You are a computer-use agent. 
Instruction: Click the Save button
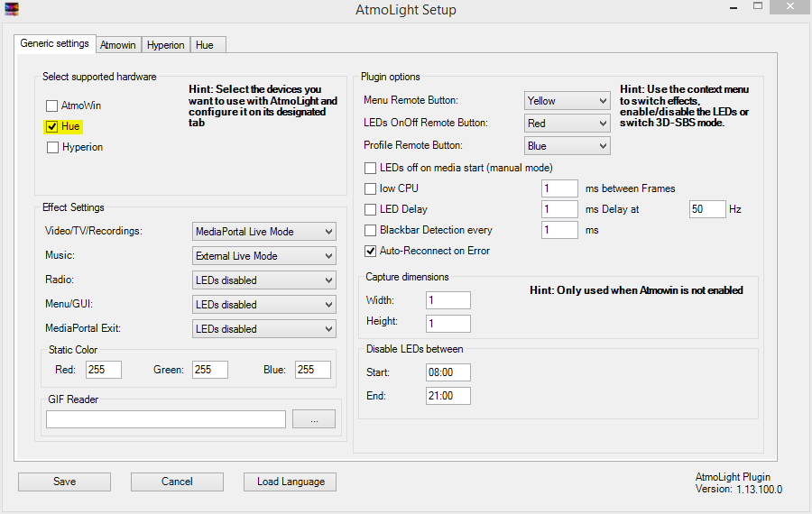64,482
